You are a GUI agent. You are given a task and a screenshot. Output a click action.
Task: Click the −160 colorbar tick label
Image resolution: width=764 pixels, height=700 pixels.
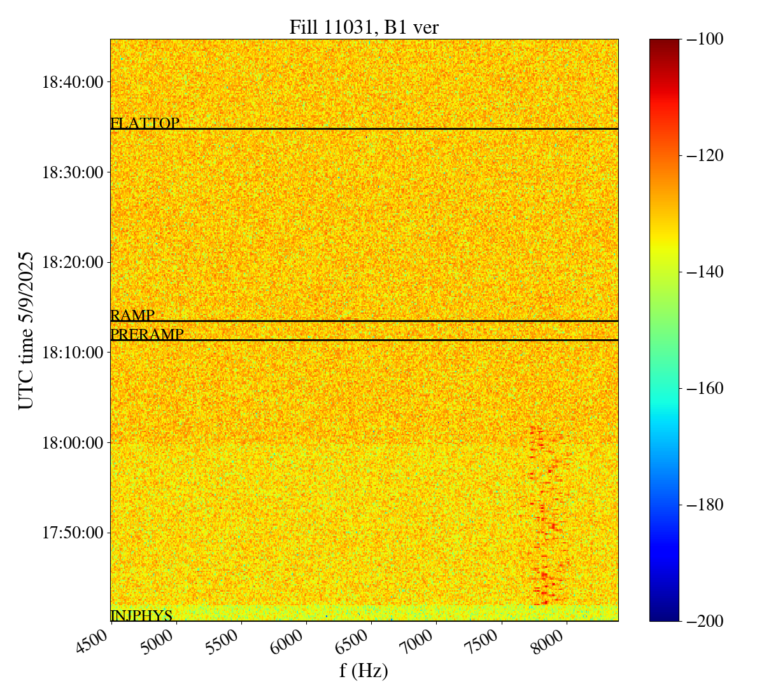tap(704, 388)
